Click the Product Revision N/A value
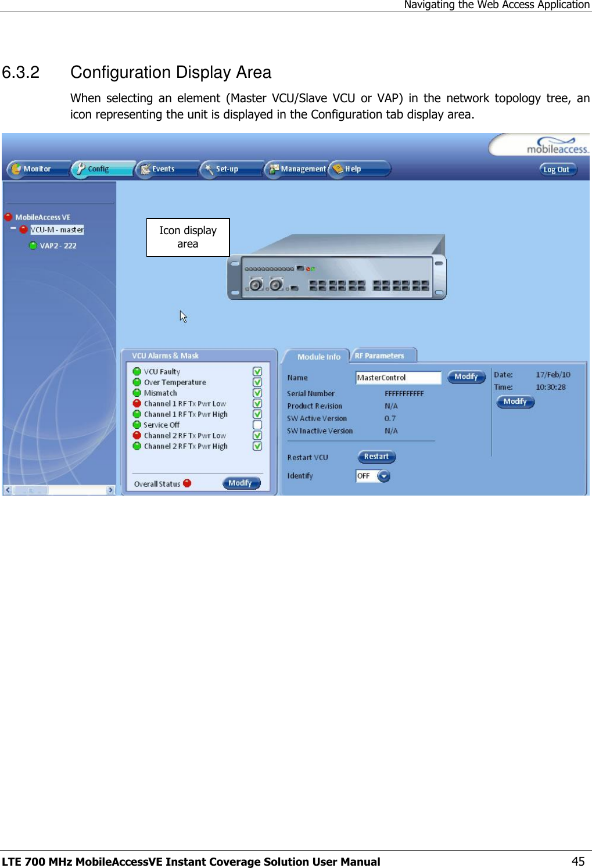The width and height of the screenshot is (592, 868). click(391, 406)
